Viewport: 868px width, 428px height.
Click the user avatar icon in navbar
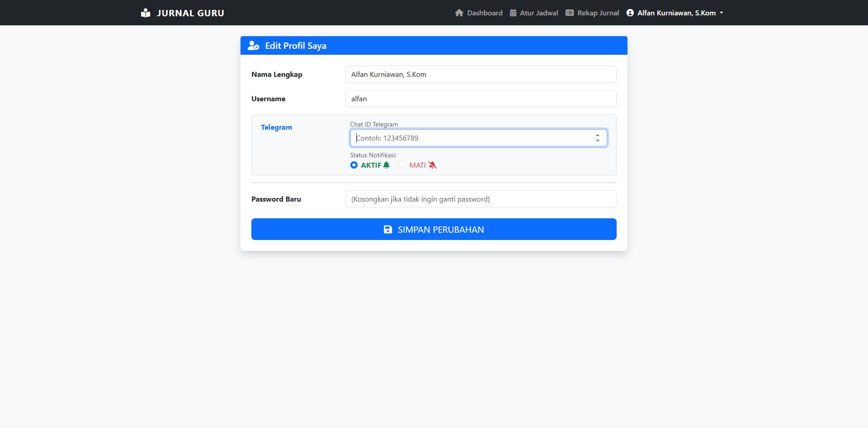click(x=630, y=13)
